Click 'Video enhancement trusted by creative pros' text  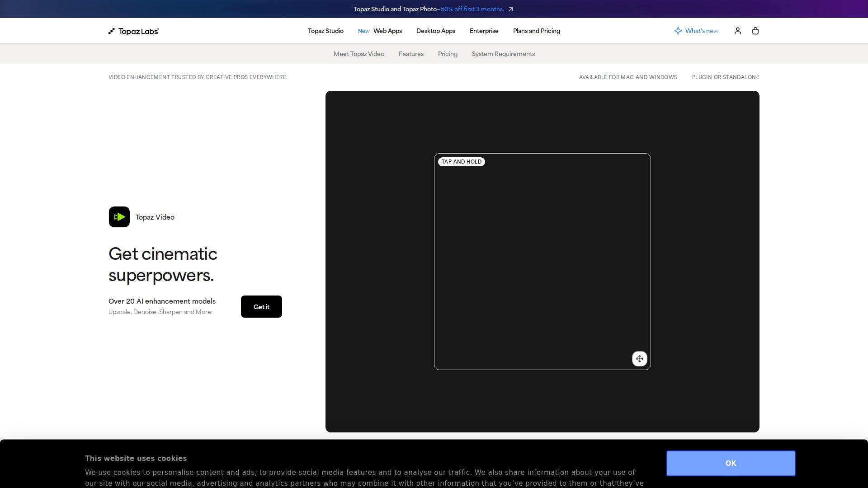[198, 77]
